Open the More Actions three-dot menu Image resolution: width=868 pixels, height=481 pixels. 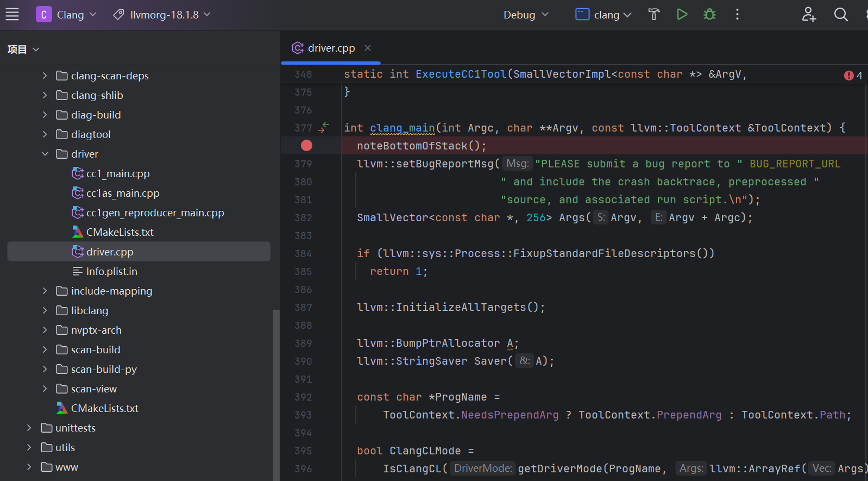[x=737, y=15]
